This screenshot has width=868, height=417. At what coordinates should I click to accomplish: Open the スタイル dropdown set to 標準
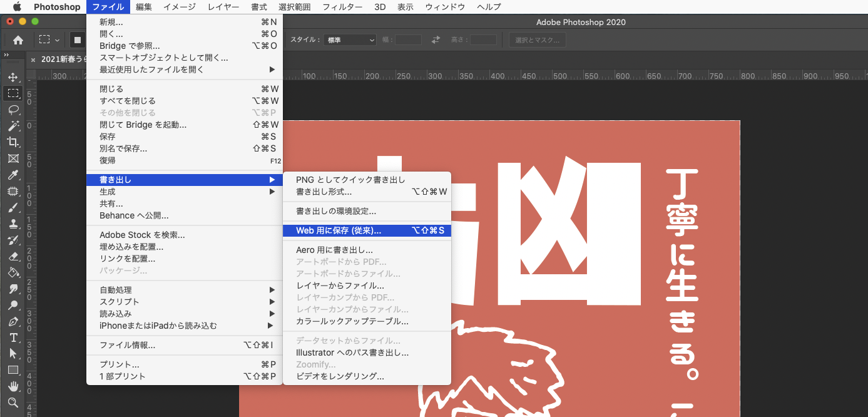pos(350,40)
